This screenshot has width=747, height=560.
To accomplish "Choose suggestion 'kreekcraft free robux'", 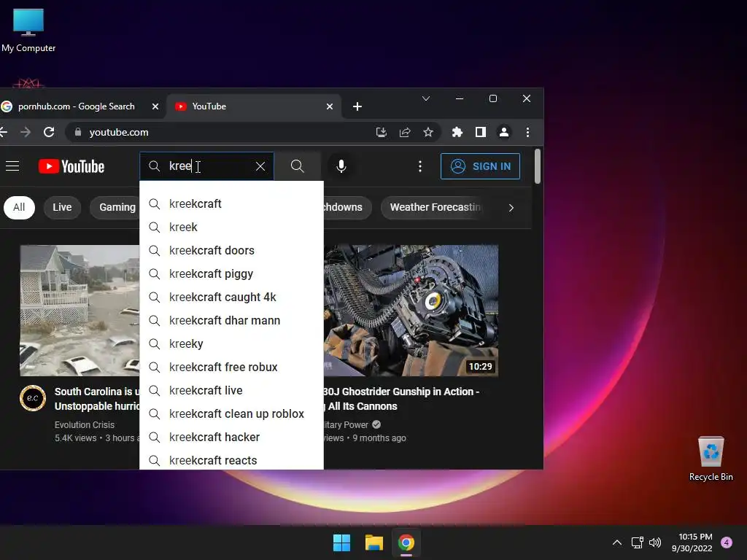I will [x=231, y=367].
